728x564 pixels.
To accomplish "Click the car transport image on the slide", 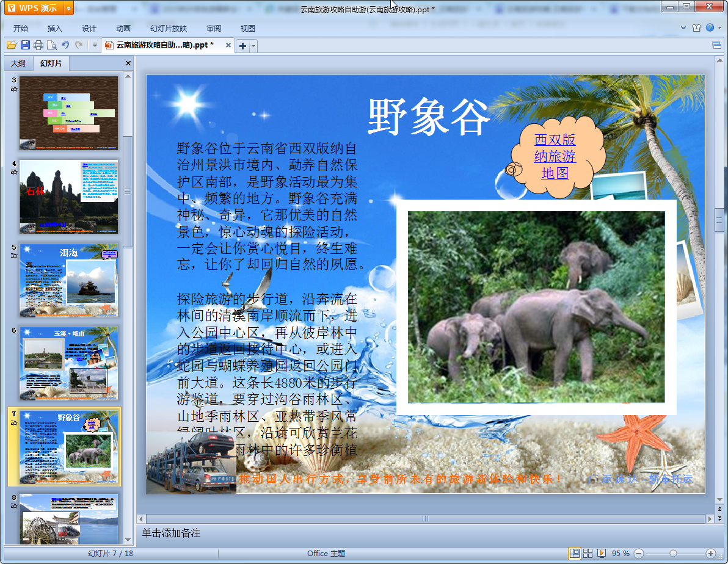I will (191, 463).
